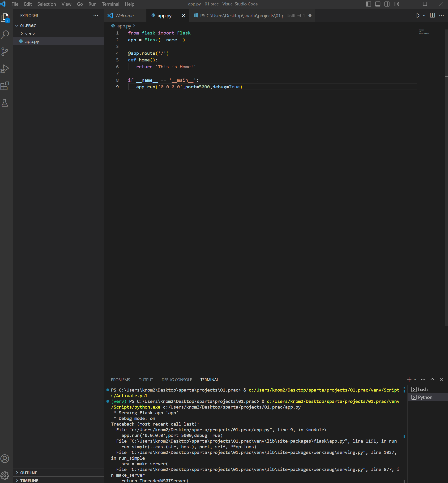
Task: Open the Explorer view in activity bar
Action: click(5, 18)
